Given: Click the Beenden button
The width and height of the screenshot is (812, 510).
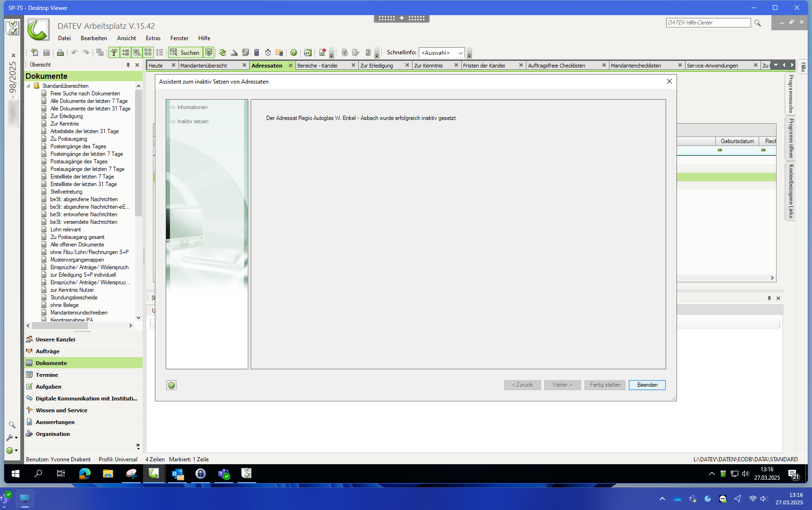Looking at the screenshot, I should tap(647, 385).
